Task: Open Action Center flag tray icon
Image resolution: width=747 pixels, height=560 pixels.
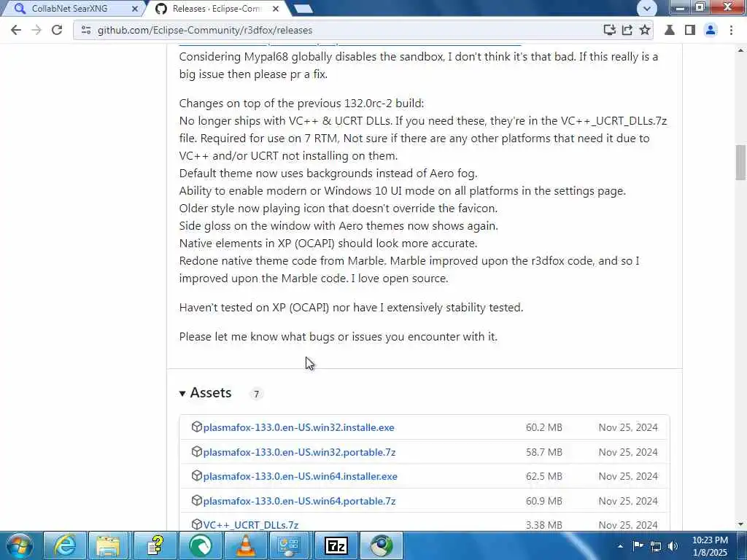Action: click(638, 546)
